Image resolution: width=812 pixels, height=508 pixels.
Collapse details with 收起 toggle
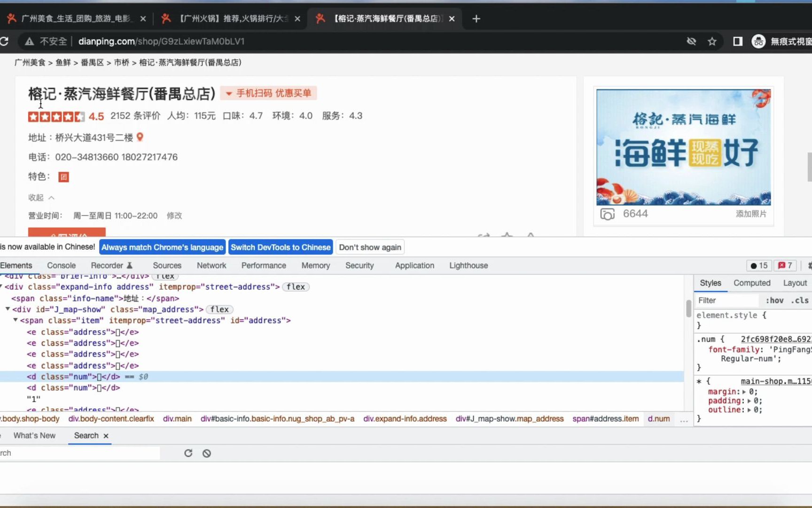pos(41,198)
